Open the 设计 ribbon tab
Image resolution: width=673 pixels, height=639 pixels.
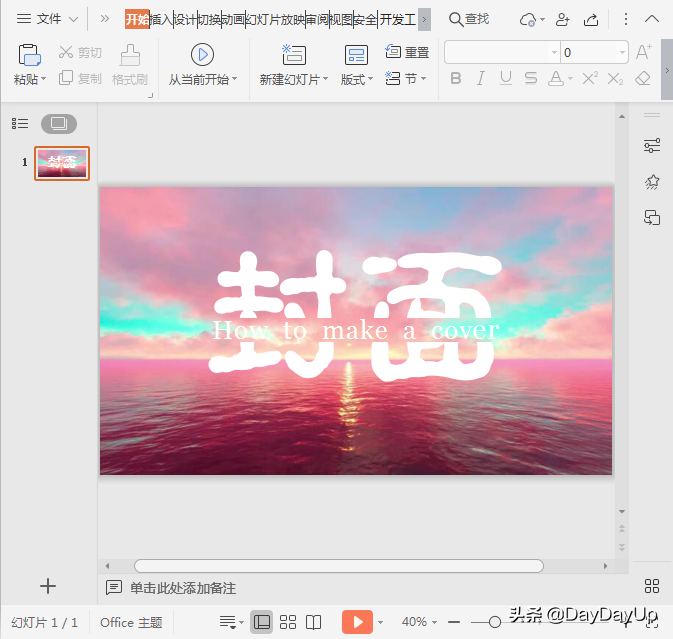[x=185, y=19]
